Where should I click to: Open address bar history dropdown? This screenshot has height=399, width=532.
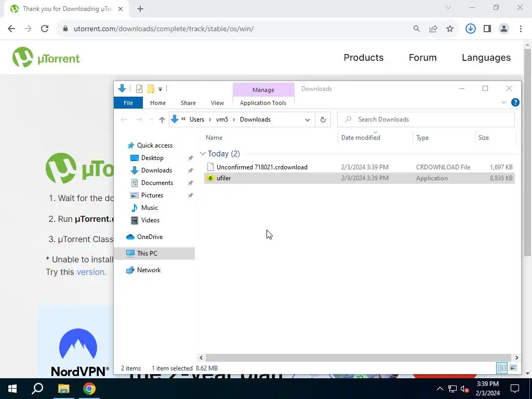[x=308, y=120]
